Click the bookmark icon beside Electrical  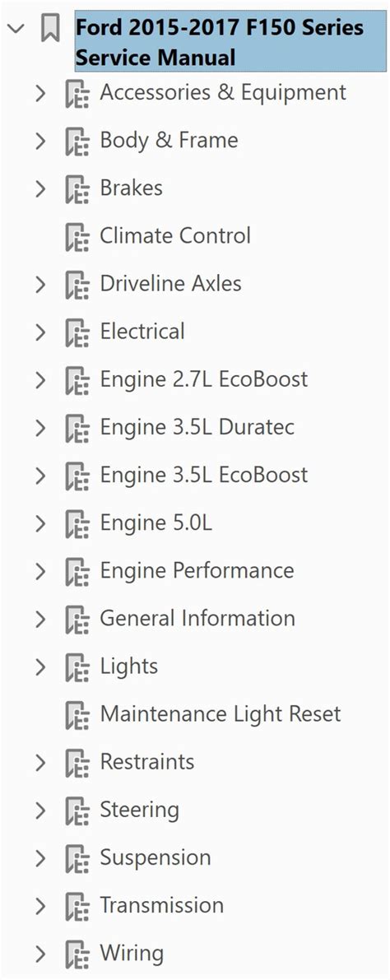click(x=77, y=332)
